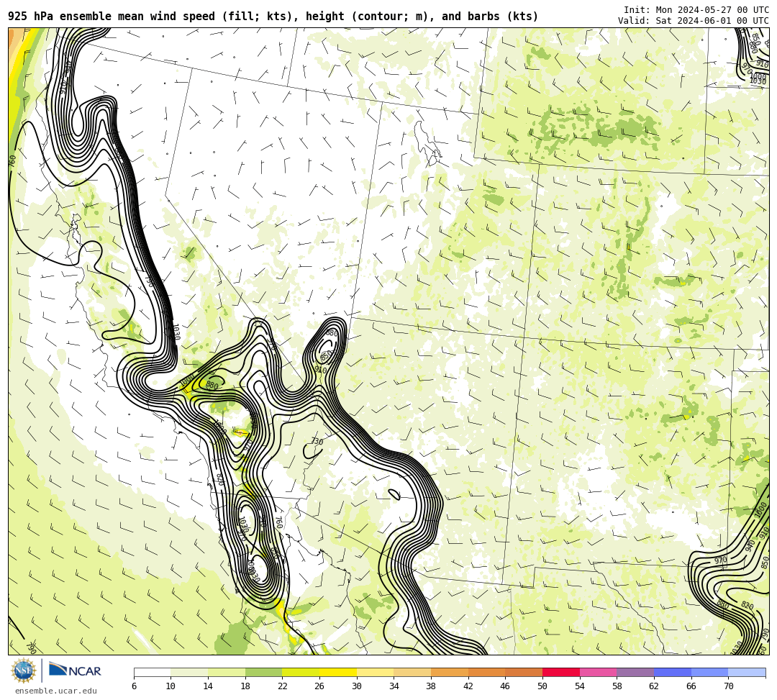The width and height of the screenshot is (777, 700).
Task: Click the colorbar tick label 66
Action: coord(691,686)
